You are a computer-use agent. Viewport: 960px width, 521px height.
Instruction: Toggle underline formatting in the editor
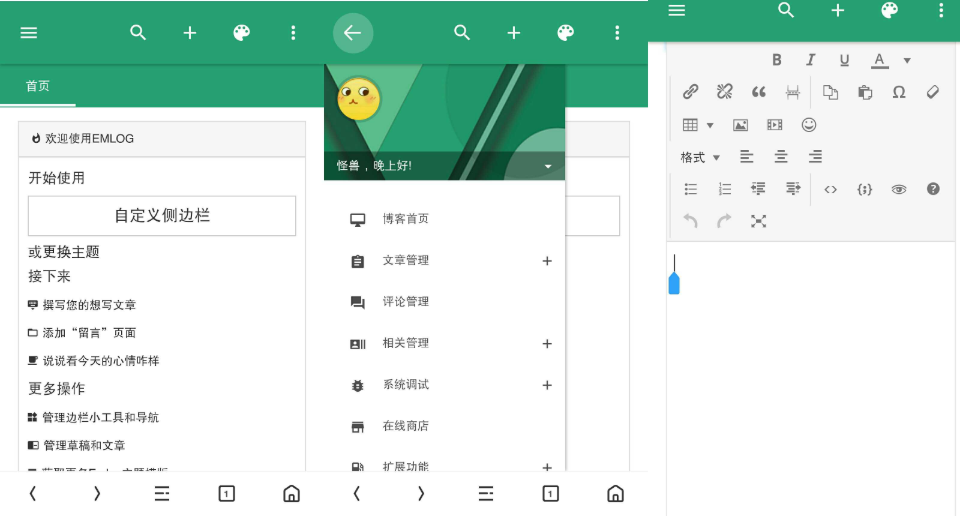844,60
